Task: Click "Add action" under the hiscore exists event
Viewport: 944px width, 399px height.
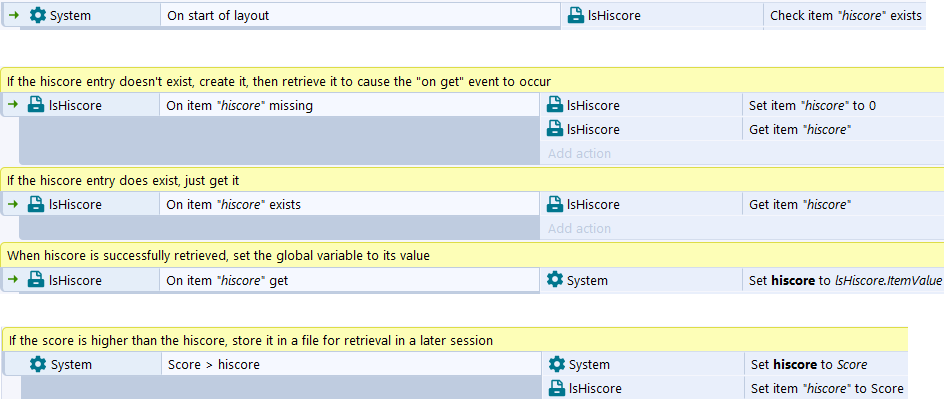Action: point(579,229)
